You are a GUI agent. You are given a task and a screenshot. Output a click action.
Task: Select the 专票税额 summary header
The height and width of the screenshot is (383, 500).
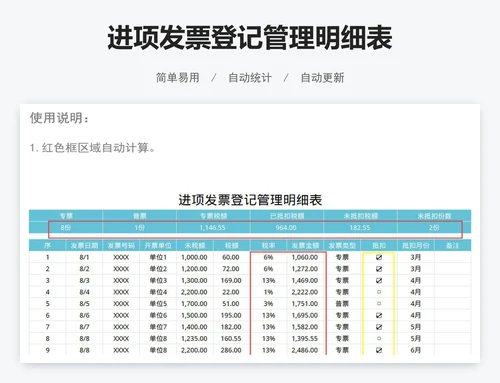[x=213, y=216]
